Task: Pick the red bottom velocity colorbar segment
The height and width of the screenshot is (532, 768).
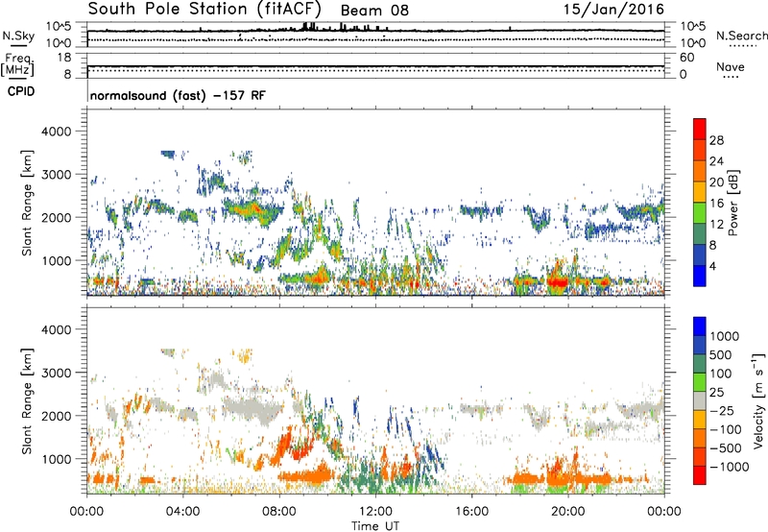Action: [x=700, y=475]
